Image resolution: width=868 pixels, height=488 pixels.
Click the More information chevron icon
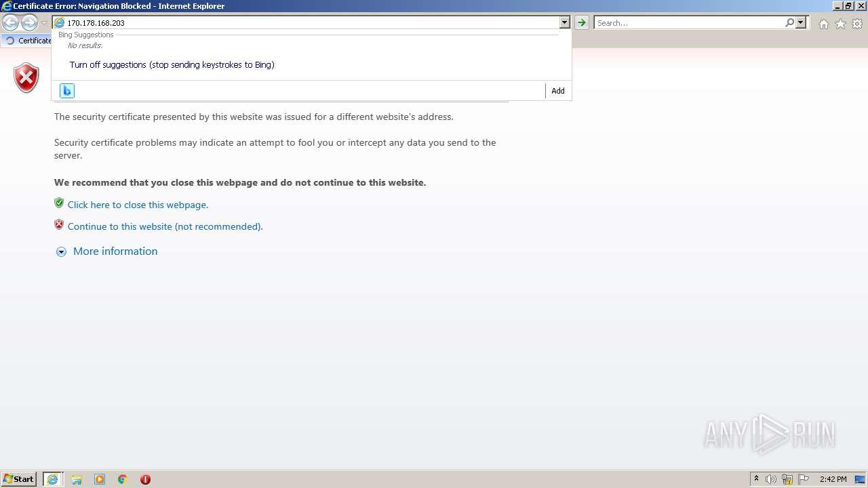click(61, 251)
